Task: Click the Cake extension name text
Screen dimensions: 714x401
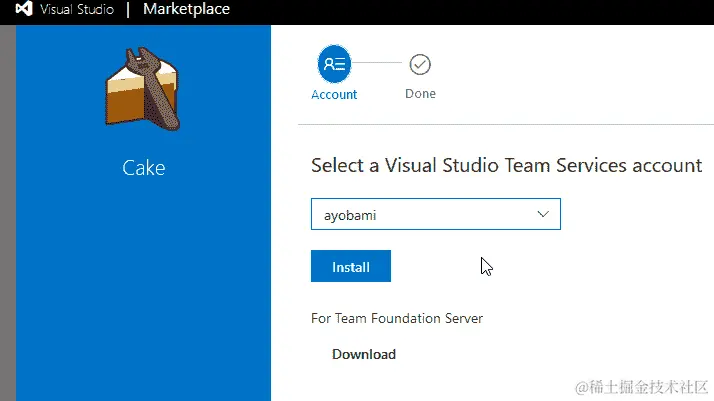Action: [x=143, y=168]
